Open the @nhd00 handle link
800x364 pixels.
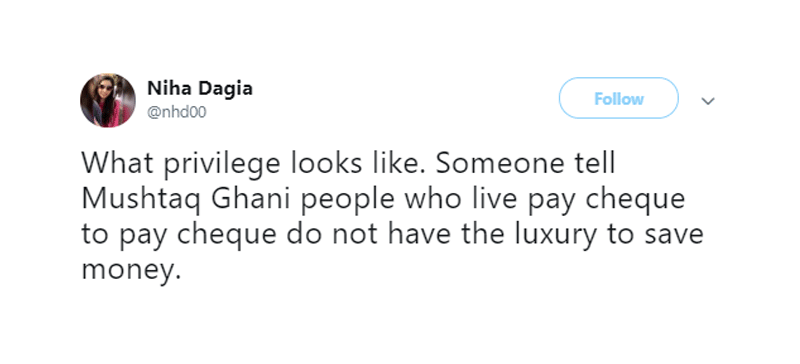(177, 112)
